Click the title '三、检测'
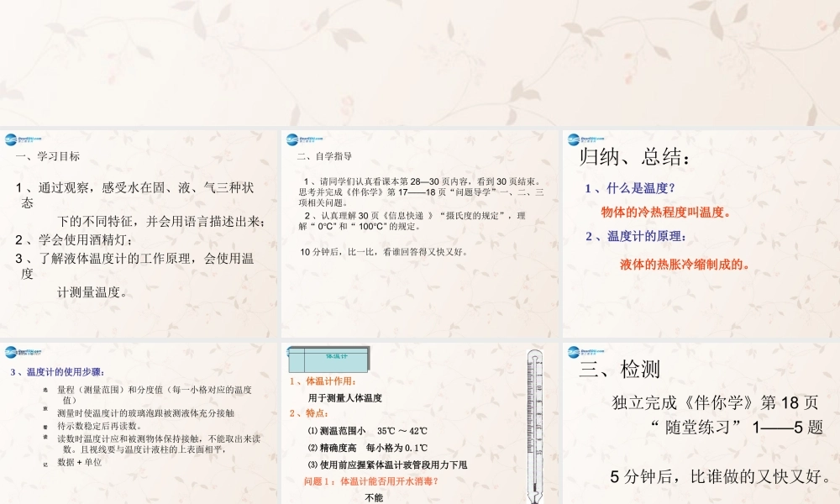Screen dimensions: 840x504 click(619, 369)
